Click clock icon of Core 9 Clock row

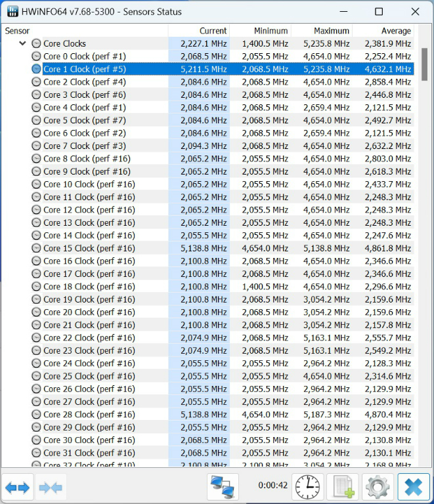click(36, 171)
